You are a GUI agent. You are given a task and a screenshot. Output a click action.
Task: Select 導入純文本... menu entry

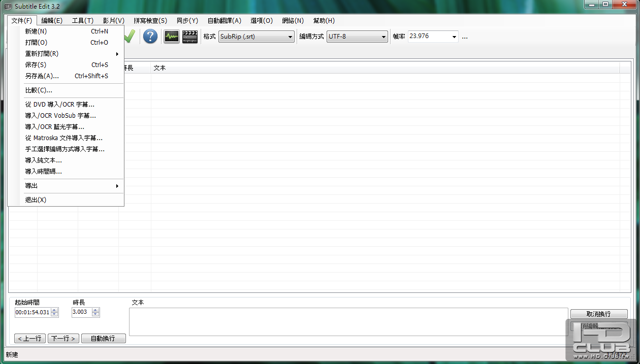click(66, 160)
